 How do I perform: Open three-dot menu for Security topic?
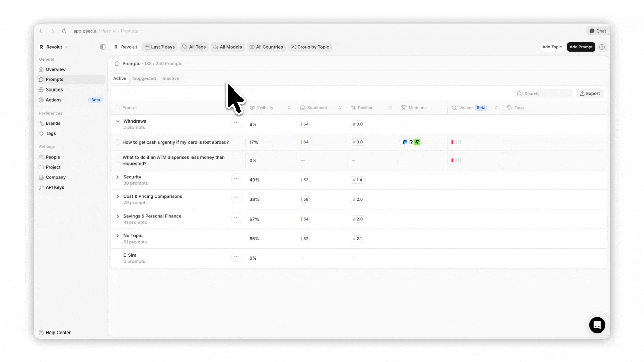pyautogui.click(x=236, y=179)
